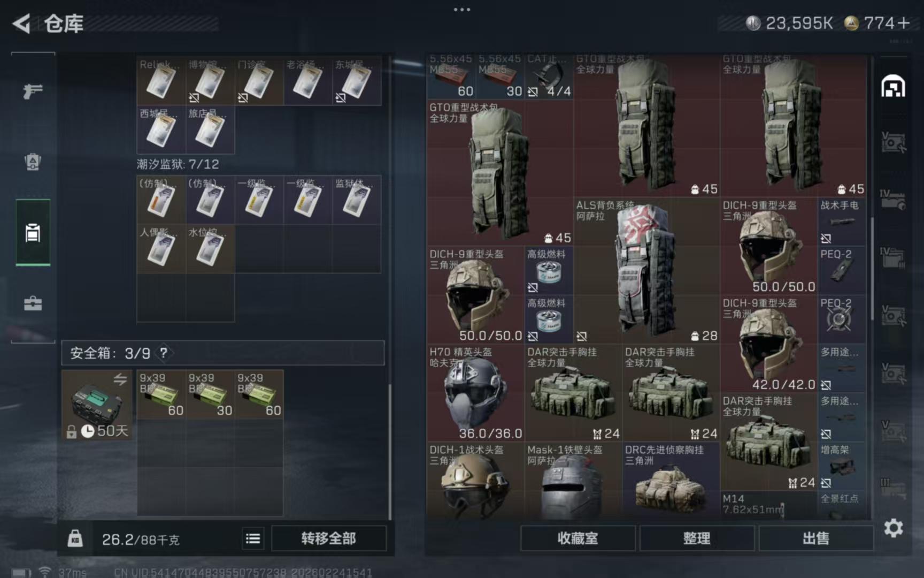Pick the 门诊室 keycard
Screen dimensions: 924x578
pyautogui.click(x=259, y=81)
